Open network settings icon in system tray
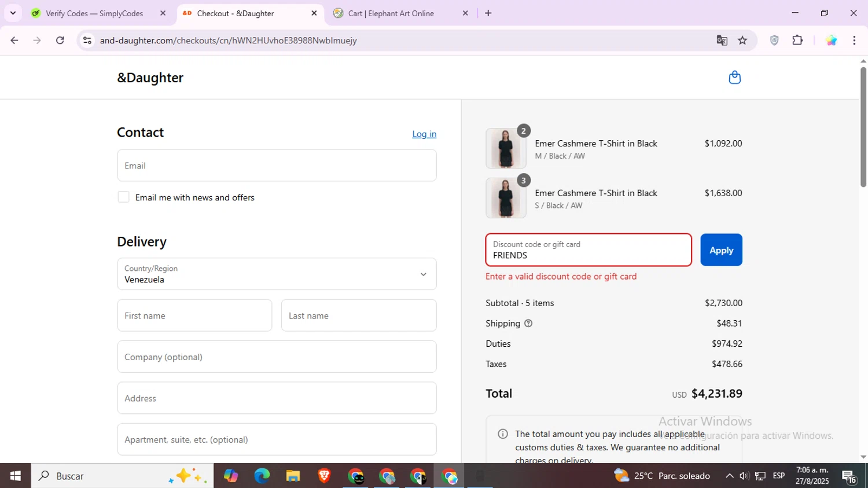Screen dimensions: 868x488 point(760,476)
